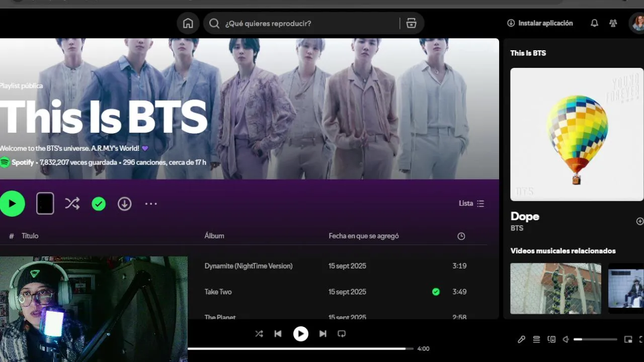Sort by duration clock icon header
Viewport: 644px width, 362px height.
point(461,236)
